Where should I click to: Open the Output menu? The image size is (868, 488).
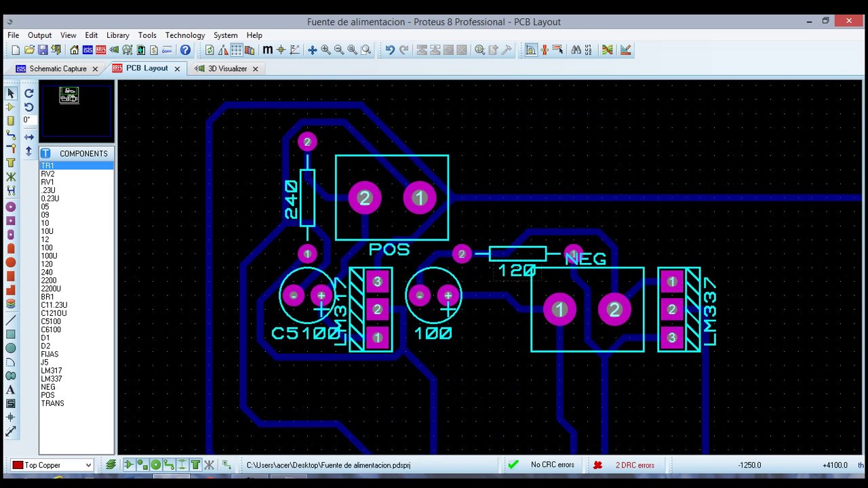[39, 35]
